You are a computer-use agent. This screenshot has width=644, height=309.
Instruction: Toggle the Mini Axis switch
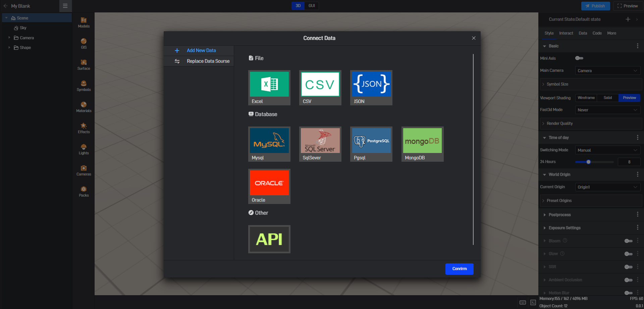[579, 58]
